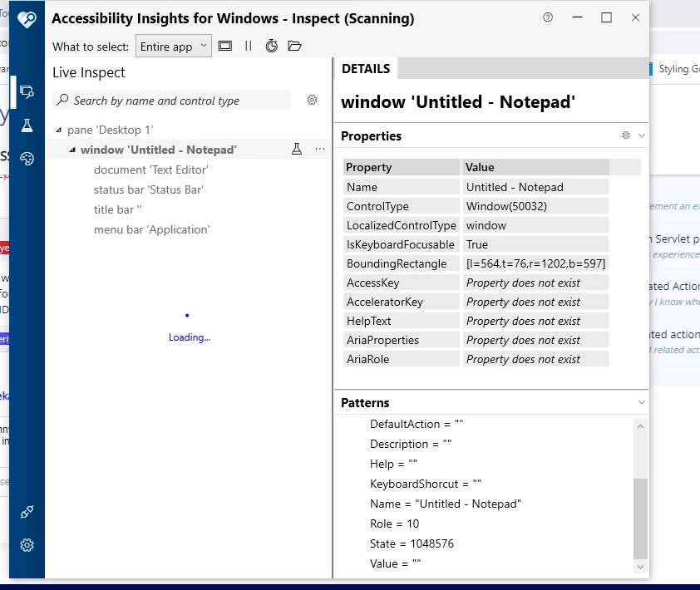
Task: Open the Live Inspect mode icon in sidebar
Action: 27,92
